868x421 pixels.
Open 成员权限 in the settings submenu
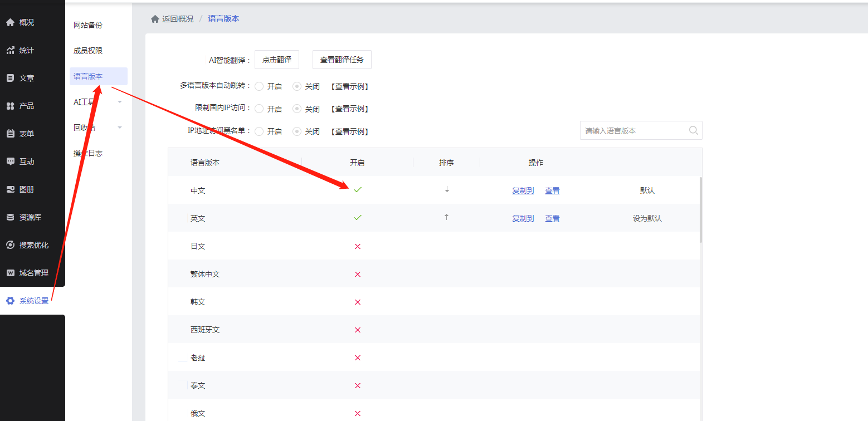point(88,51)
